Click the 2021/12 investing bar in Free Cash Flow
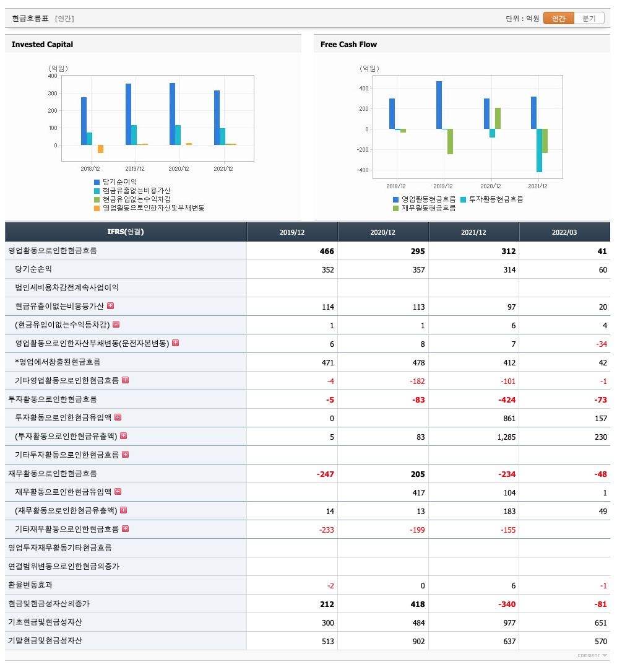Viewport: 617px width, 672px height. click(539, 151)
